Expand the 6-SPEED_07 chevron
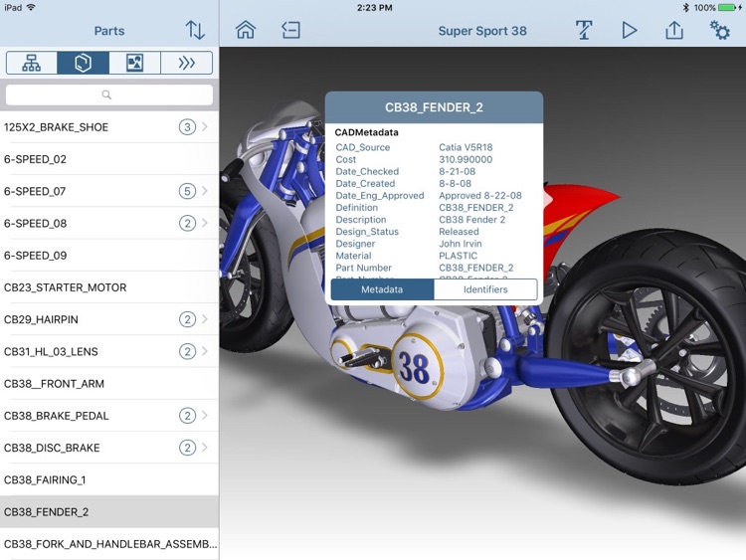This screenshot has height=560, width=746. 205,191
